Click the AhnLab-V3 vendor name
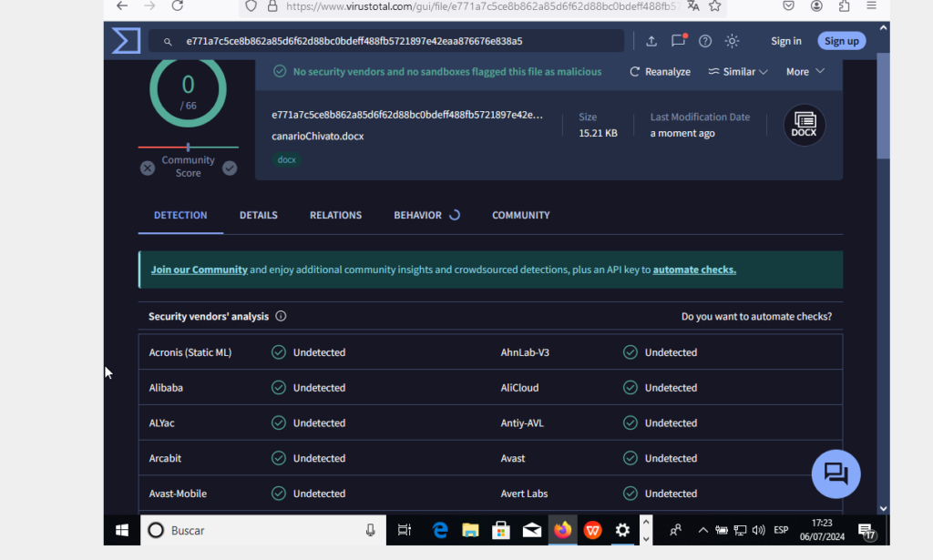Viewport: 933px width, 560px height. click(525, 352)
